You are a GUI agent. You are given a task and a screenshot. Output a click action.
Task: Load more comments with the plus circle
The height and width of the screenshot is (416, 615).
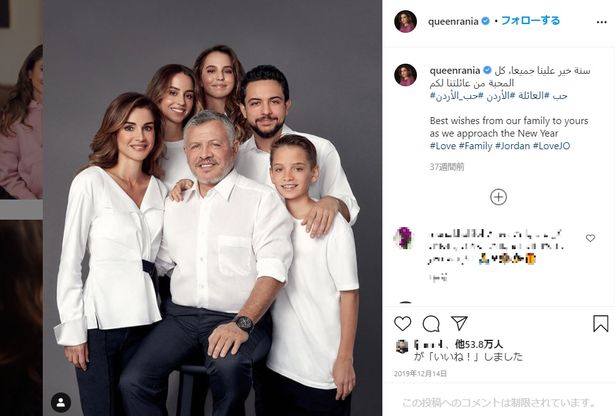pos(499,197)
